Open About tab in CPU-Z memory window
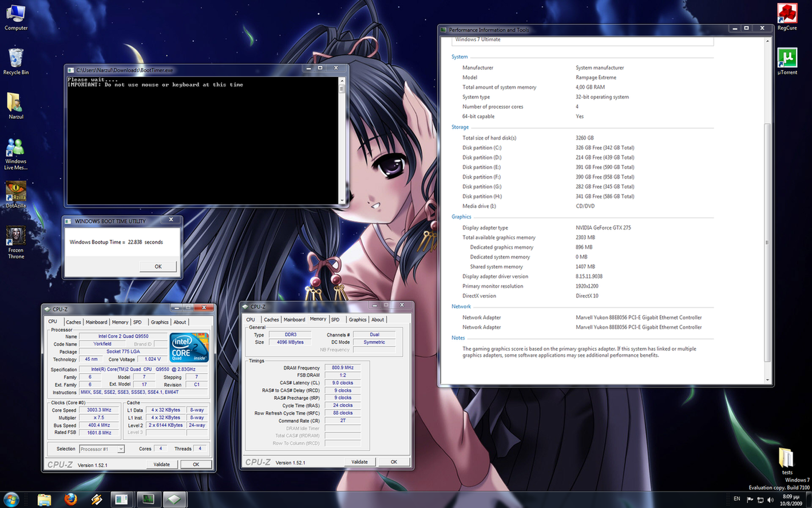812x508 pixels. tap(378, 320)
